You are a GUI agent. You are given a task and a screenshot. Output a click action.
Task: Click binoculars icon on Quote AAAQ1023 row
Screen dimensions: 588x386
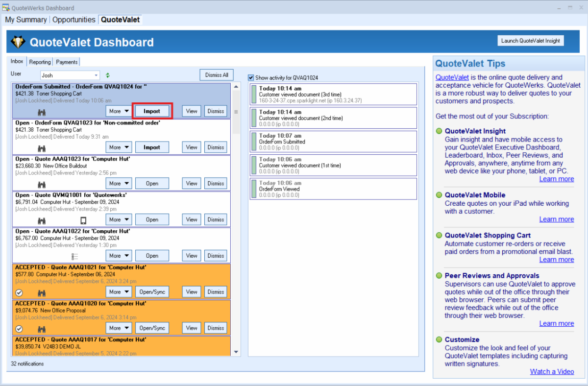pos(42,184)
